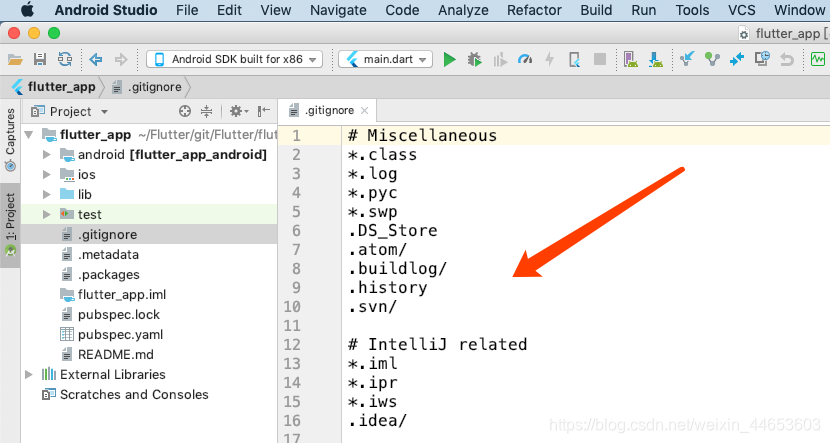830x443 pixels.
Task: Expand the test folder node
Action: (47, 214)
